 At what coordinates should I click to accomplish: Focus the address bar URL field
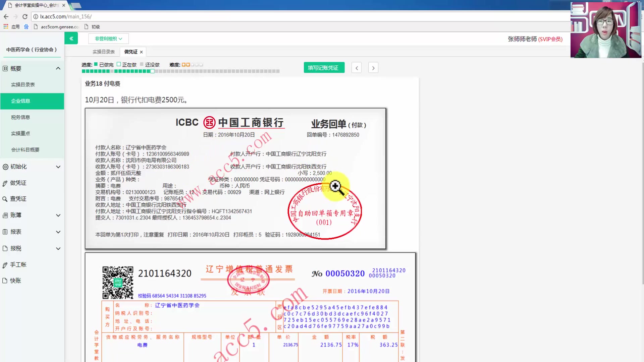point(302,16)
